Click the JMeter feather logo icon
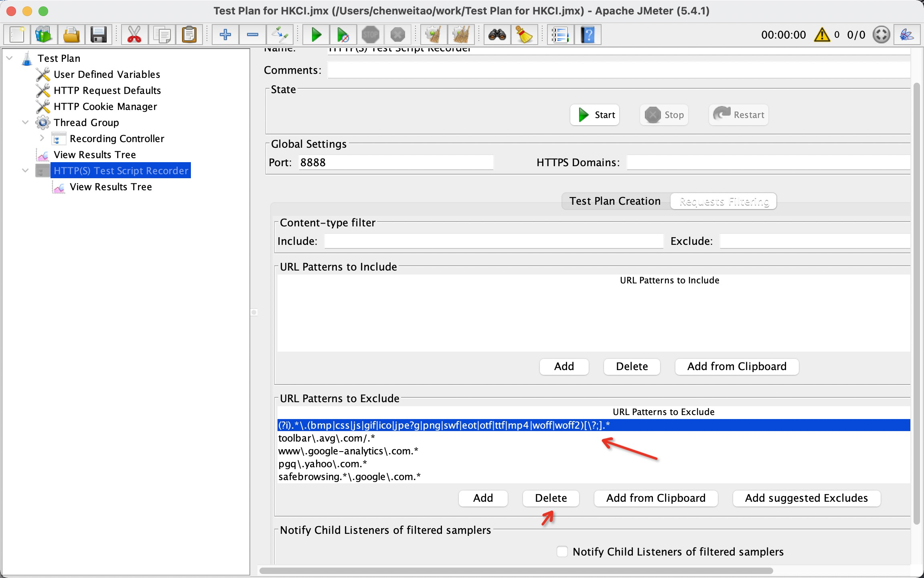This screenshot has height=578, width=924. pyautogui.click(x=907, y=35)
